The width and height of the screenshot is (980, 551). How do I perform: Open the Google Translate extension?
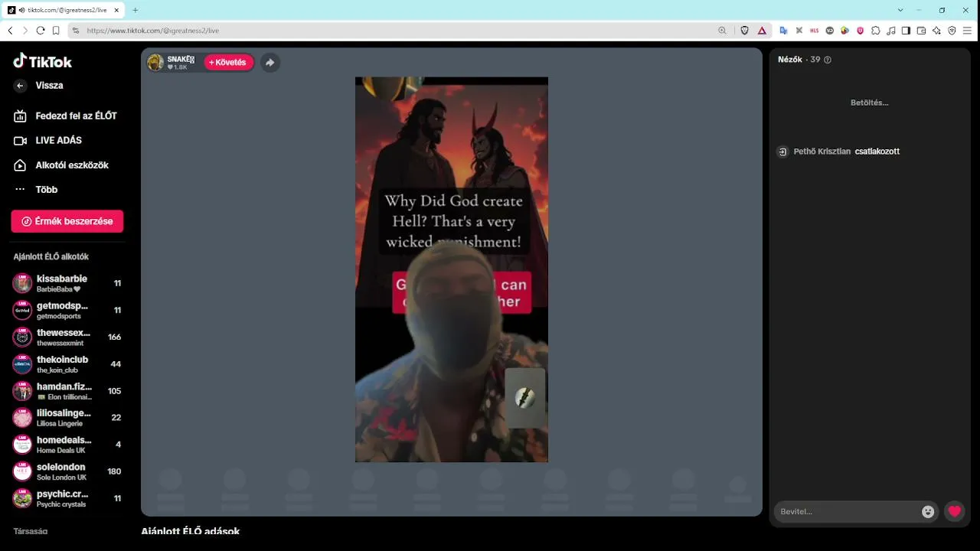coord(784,31)
